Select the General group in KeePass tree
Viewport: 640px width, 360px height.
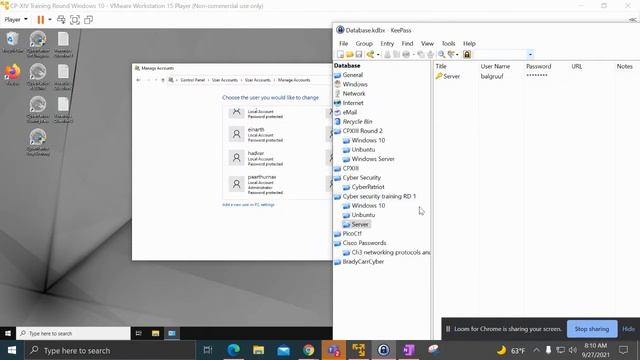pyautogui.click(x=353, y=75)
